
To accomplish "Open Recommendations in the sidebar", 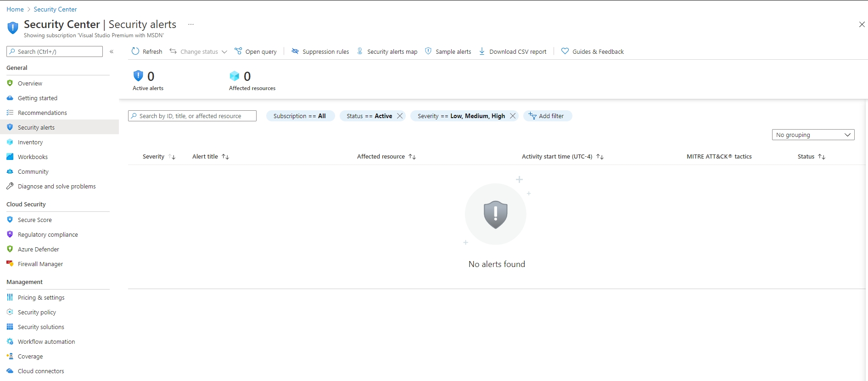I will pyautogui.click(x=42, y=113).
